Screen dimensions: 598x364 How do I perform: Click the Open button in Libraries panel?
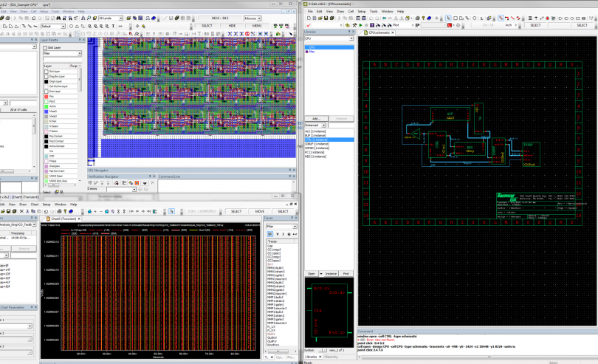tap(312, 274)
